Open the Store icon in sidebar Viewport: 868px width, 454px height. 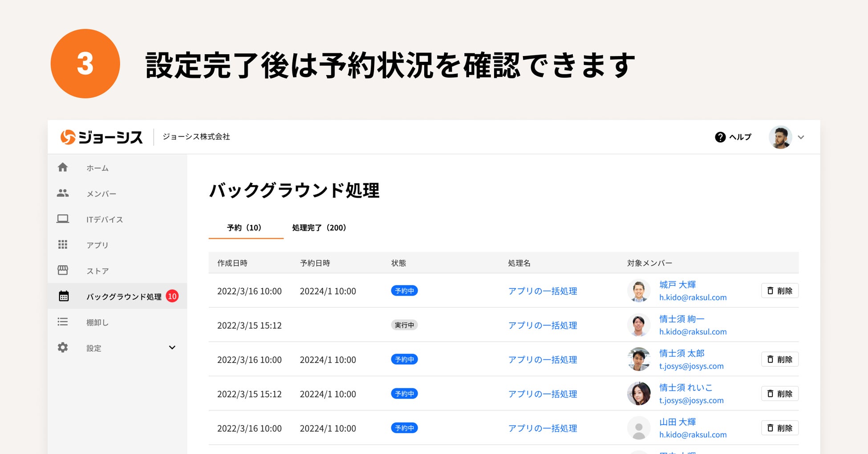63,270
